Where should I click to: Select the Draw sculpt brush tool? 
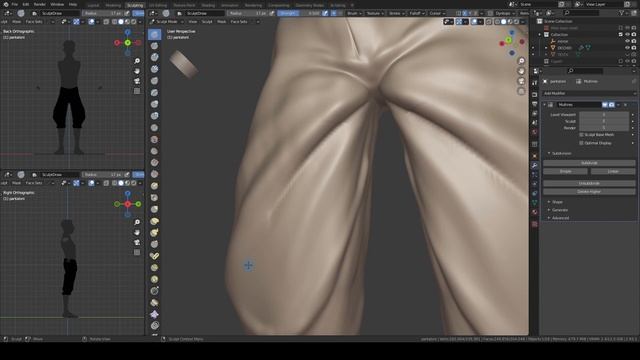point(154,34)
